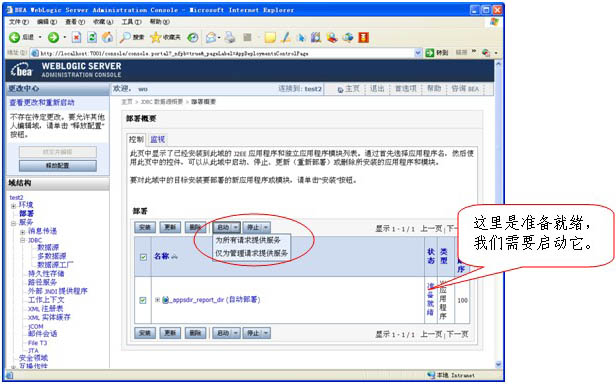Click the sort arrow icon next to 名称
This screenshot has width=616, height=385.
pyautogui.click(x=174, y=257)
